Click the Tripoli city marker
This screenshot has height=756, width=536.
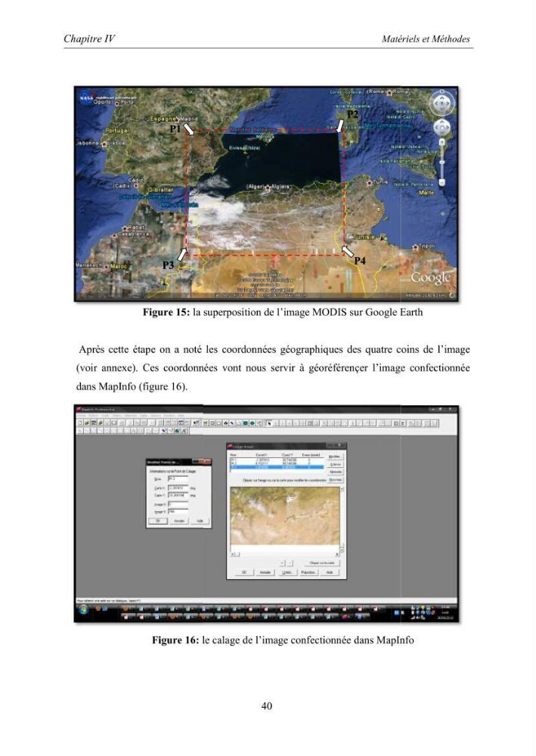click(415, 247)
